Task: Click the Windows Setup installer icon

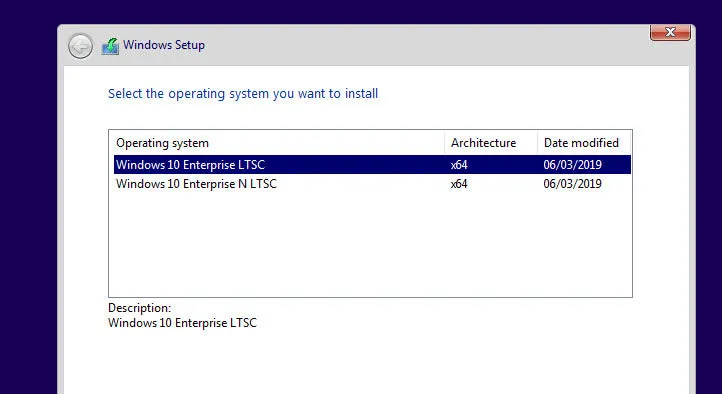Action: click(111, 46)
